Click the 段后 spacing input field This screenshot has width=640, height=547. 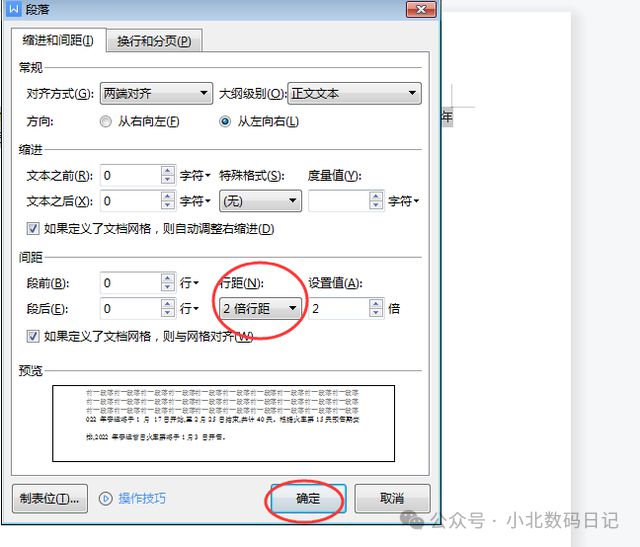(131, 309)
